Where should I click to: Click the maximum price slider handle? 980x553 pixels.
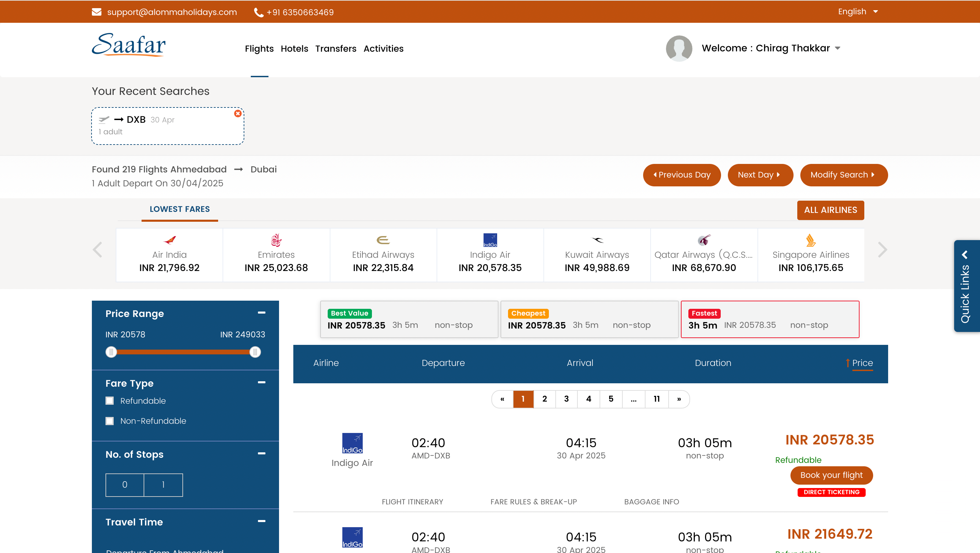[x=255, y=352]
